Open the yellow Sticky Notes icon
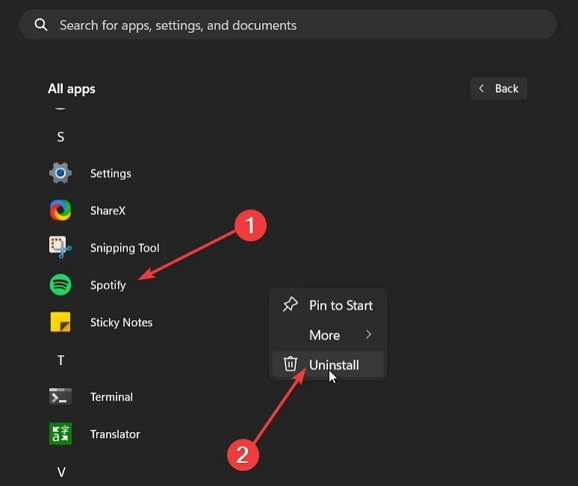 tap(60, 322)
